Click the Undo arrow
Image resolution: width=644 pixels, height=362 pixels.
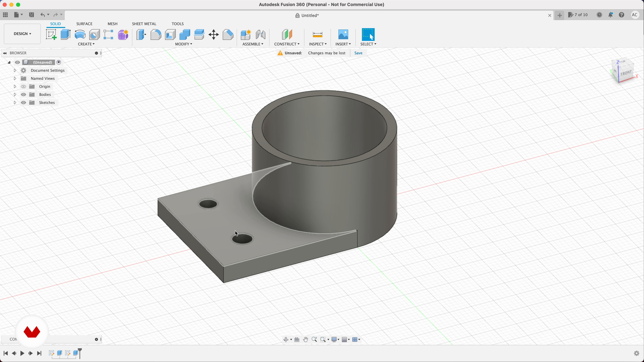[43, 15]
